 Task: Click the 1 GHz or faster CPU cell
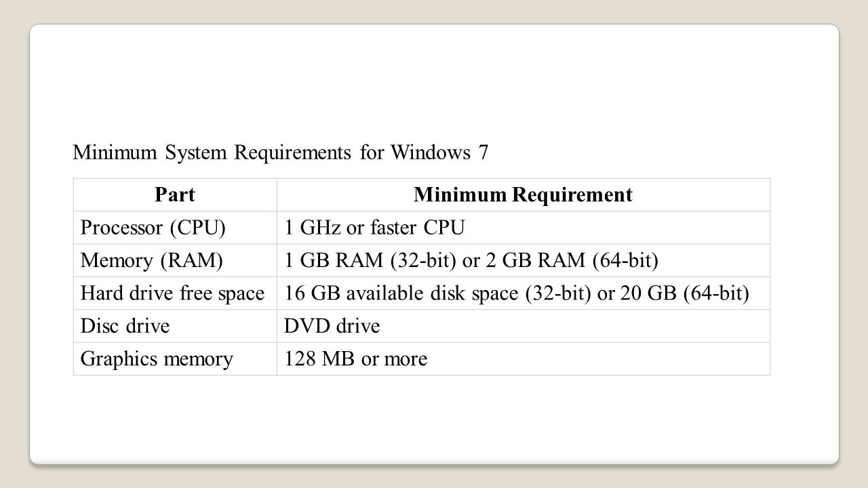(x=524, y=228)
